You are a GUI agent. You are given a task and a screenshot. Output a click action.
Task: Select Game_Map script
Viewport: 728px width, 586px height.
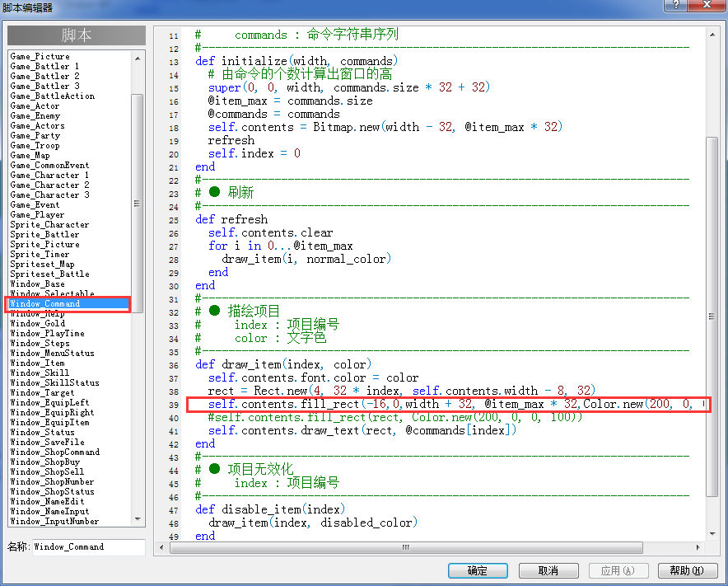pyautogui.click(x=30, y=155)
